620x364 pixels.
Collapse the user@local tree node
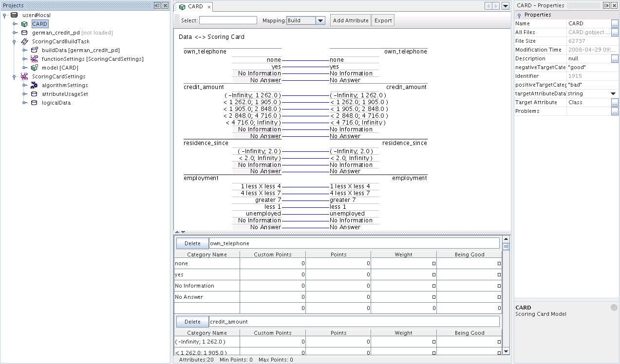pyautogui.click(x=5, y=15)
